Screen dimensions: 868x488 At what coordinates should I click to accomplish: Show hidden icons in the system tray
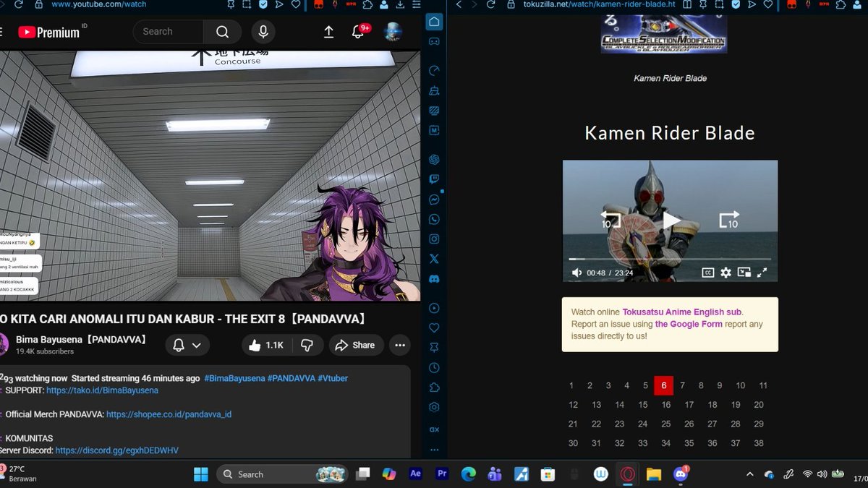coord(749,474)
